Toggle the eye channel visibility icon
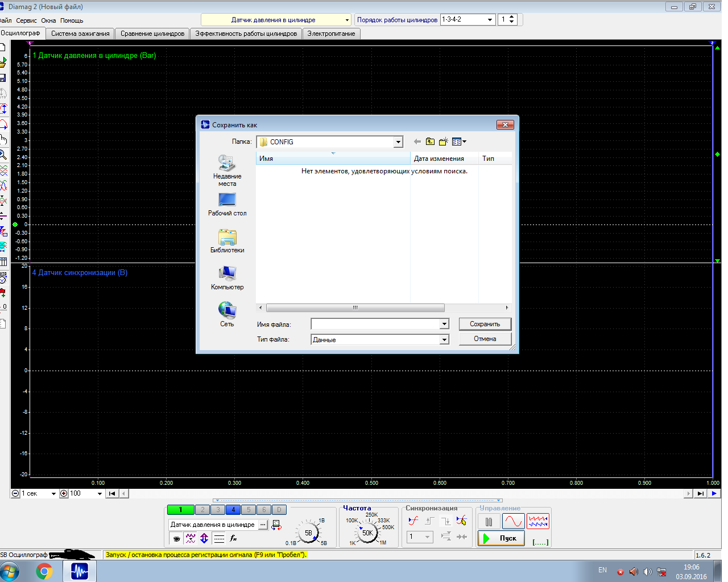 tap(177, 538)
